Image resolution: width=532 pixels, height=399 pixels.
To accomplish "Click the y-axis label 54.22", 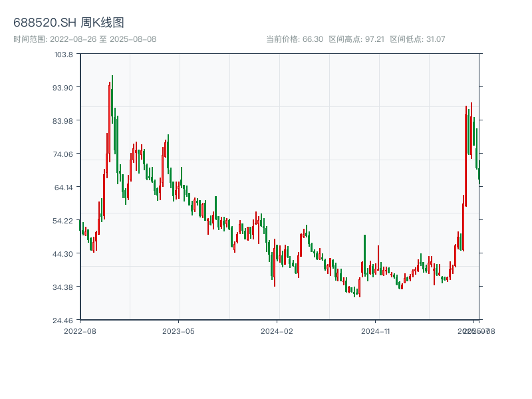I will click(x=63, y=221).
